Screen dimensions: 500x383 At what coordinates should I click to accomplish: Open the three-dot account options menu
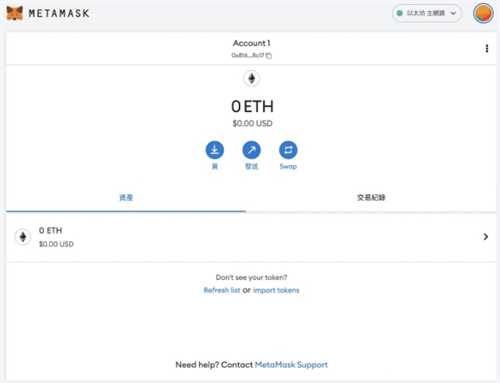pos(487,49)
